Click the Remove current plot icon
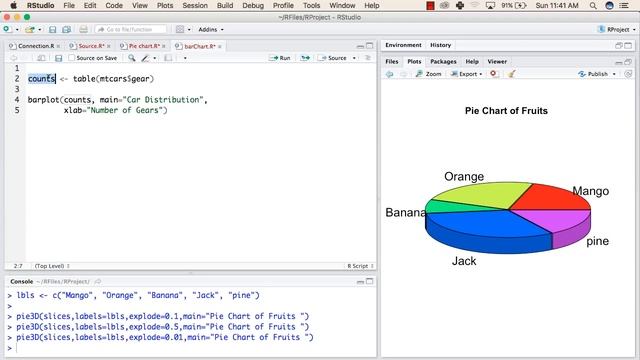 (493, 73)
